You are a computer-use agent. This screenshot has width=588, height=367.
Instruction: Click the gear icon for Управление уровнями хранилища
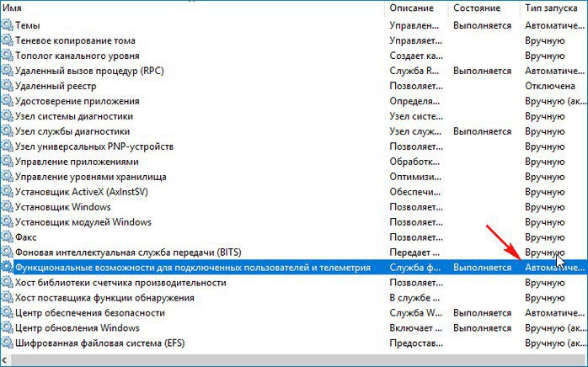coord(7,177)
